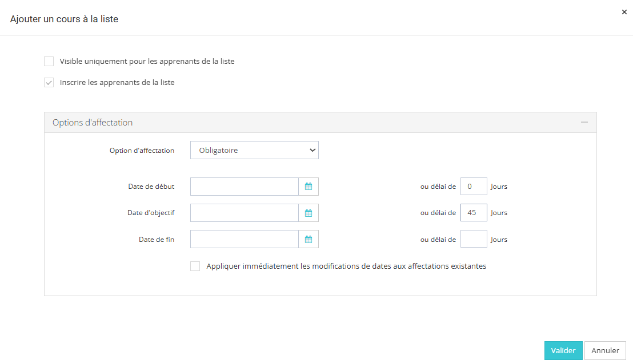This screenshot has width=633, height=364.
Task: Click the Inscrire les apprenants de la liste label
Action: pos(117,83)
